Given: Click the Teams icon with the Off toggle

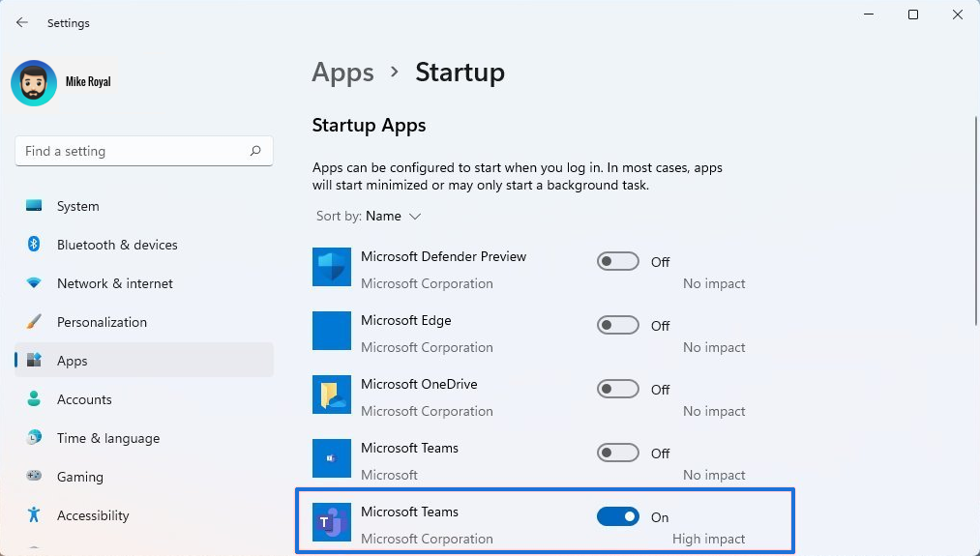Looking at the screenshot, I should coord(332,458).
